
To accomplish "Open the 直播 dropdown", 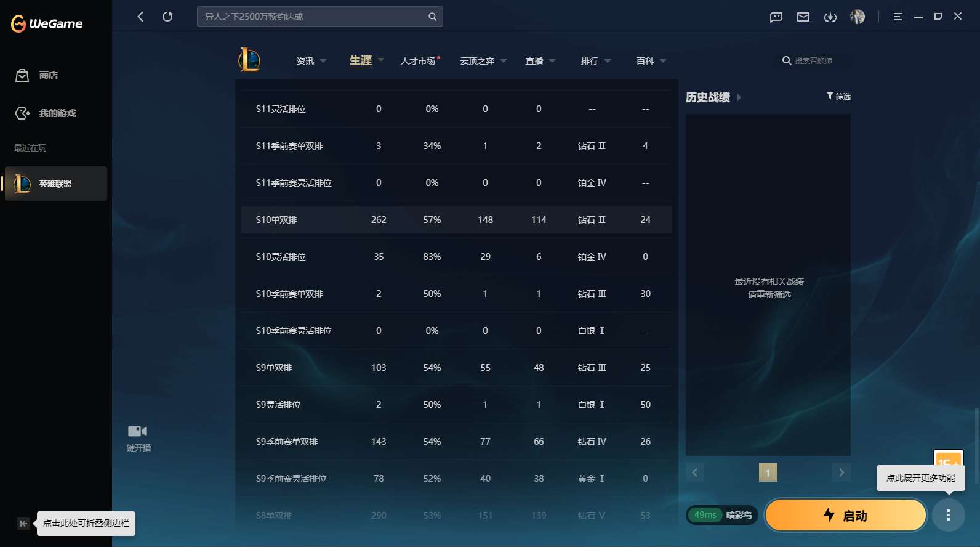I will click(x=540, y=61).
